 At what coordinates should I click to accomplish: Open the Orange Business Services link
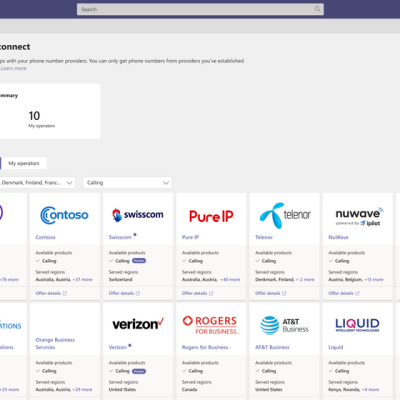pos(55,344)
